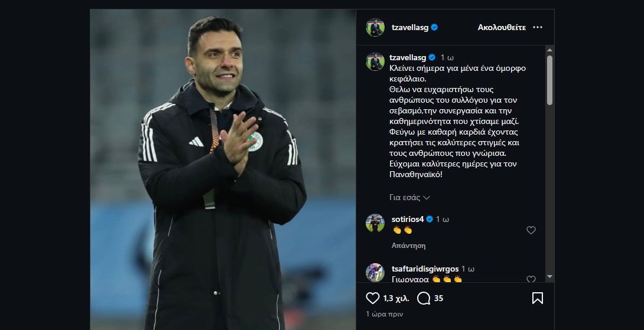Click the comments scrollbar thumb
Screen dimensions: 644x330
coord(549,80)
